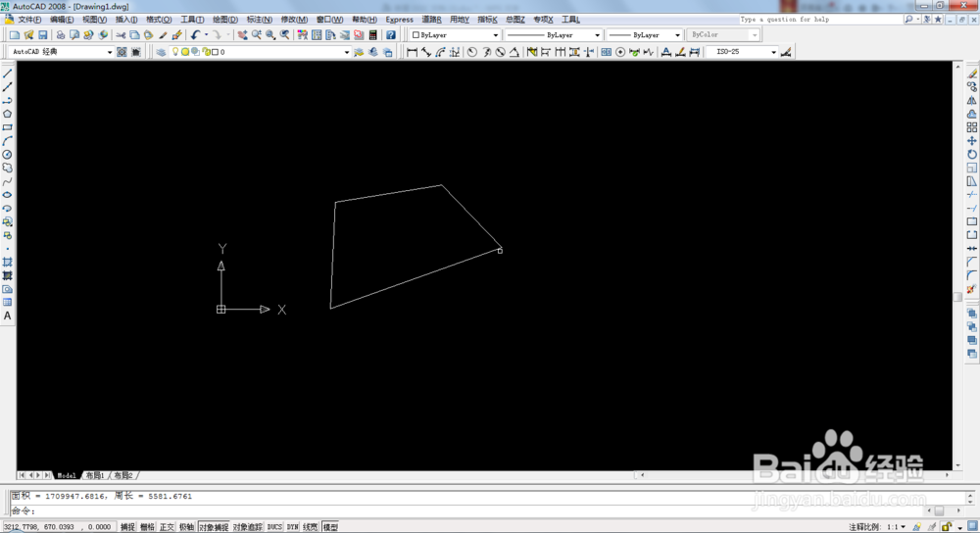Click the New drawing icon
980x533 pixels.
click(15, 35)
